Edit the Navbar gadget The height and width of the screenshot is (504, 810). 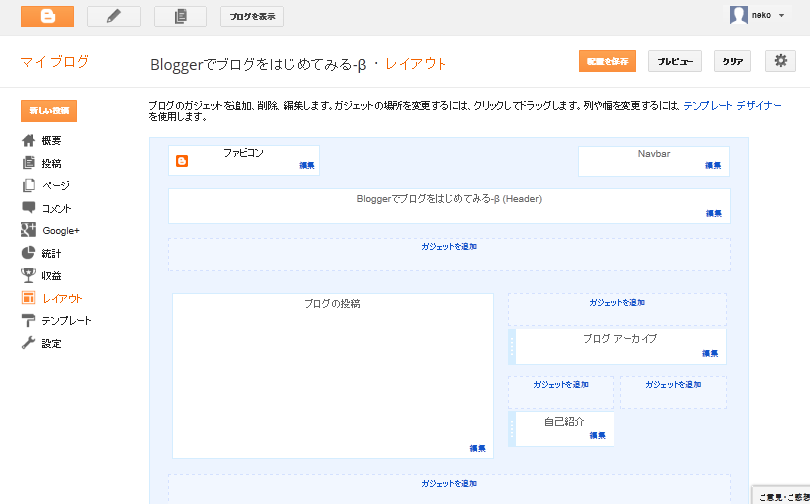pyautogui.click(x=713, y=165)
